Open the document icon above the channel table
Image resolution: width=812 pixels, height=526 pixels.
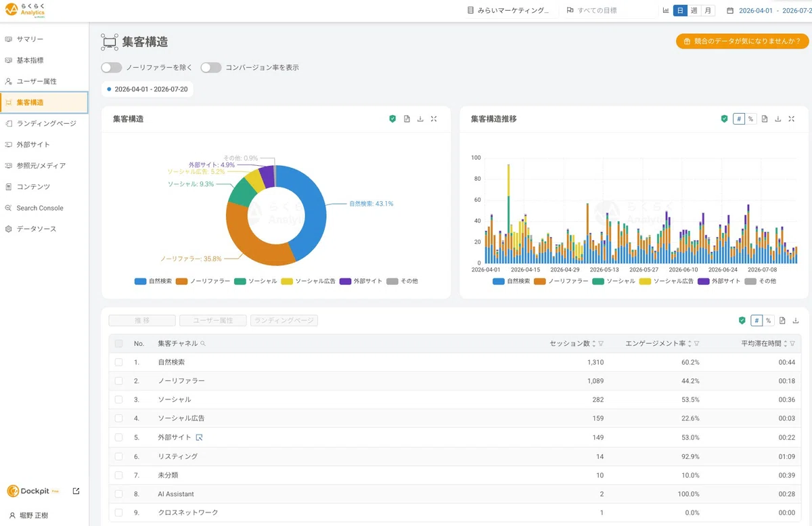point(782,321)
